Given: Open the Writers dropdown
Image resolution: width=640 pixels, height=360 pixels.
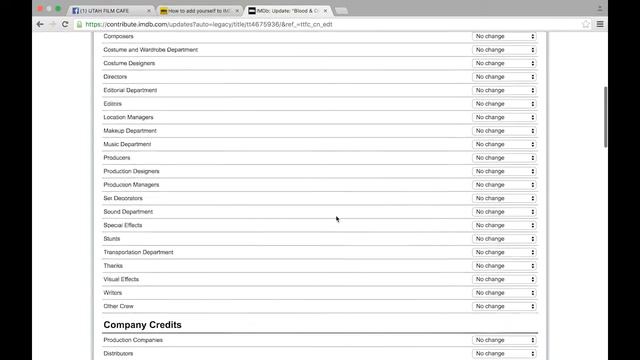Looking at the screenshot, I should click(504, 293).
